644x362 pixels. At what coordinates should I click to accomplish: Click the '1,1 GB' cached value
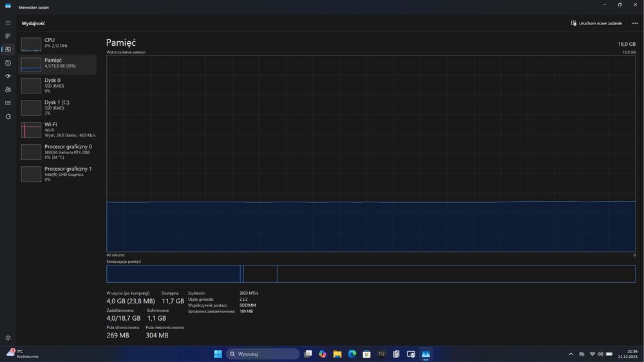pyautogui.click(x=156, y=318)
